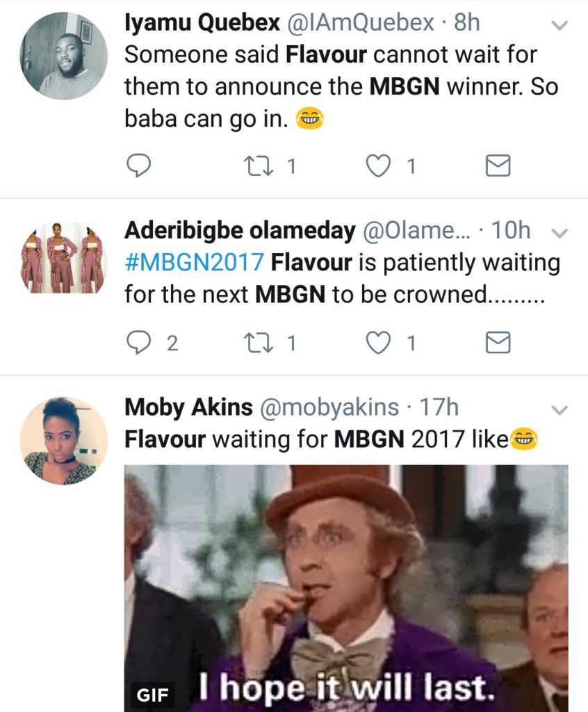Image resolution: width=588 pixels, height=712 pixels.
Task: Open the #MBGN2017 hashtag
Action: coord(194,262)
